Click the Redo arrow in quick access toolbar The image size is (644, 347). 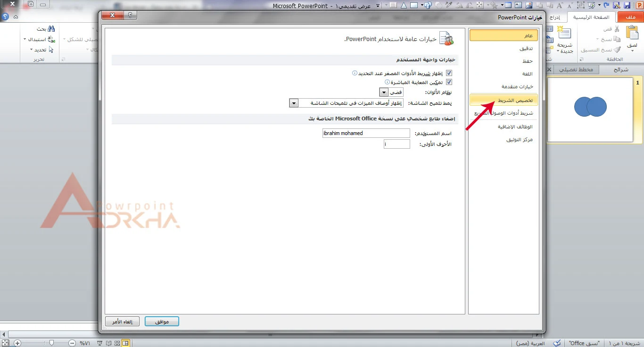point(606,5)
